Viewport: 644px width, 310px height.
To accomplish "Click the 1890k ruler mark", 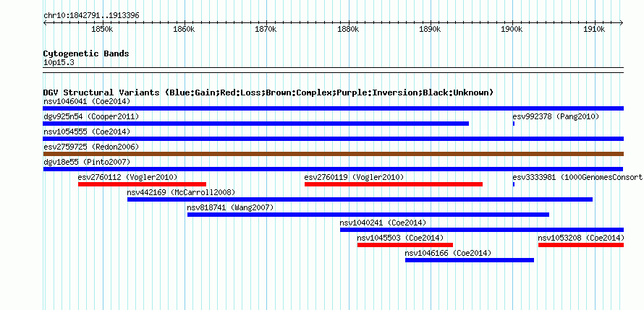I will (431, 30).
